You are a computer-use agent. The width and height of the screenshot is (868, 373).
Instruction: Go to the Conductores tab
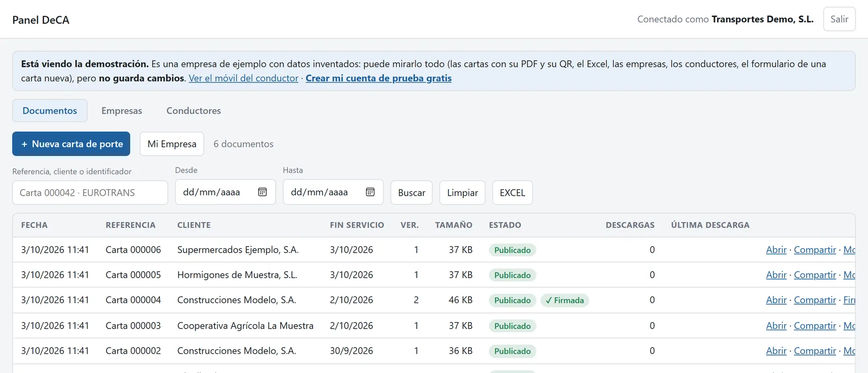click(194, 111)
